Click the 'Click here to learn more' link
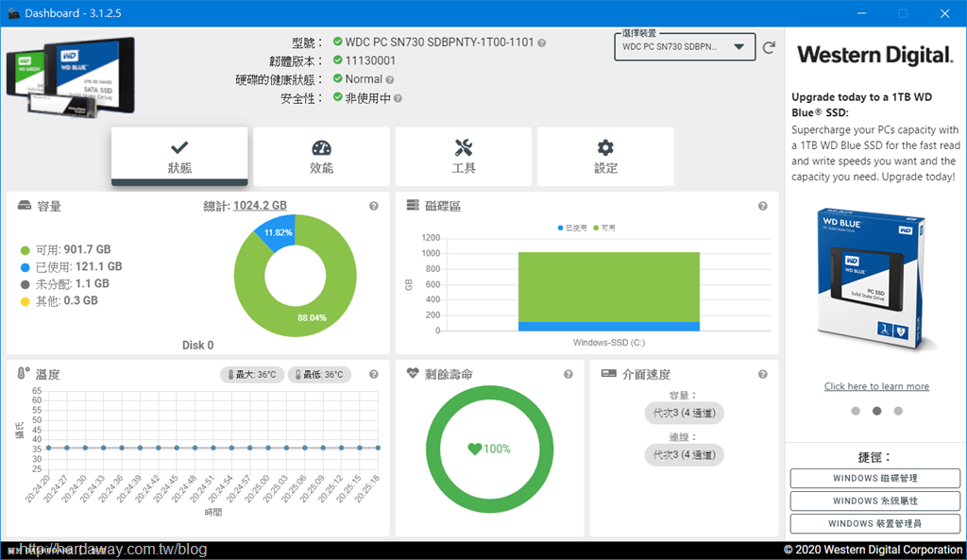The height and width of the screenshot is (560, 967). click(x=876, y=386)
